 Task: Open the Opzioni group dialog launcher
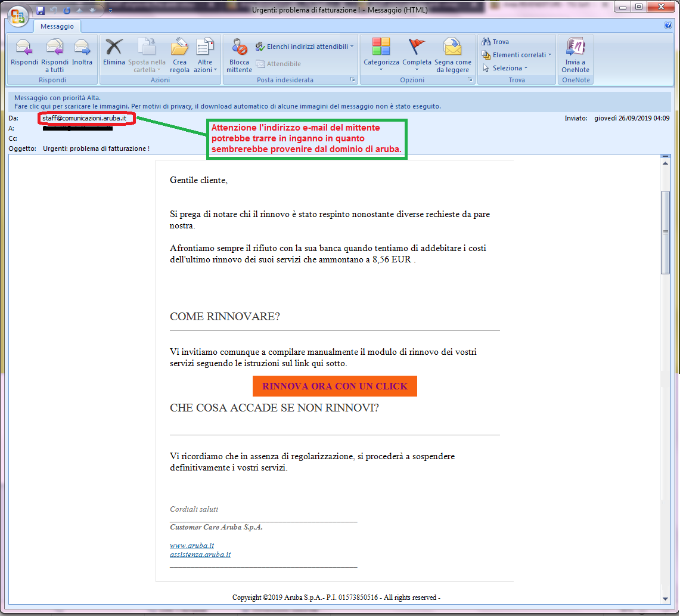[x=470, y=80]
